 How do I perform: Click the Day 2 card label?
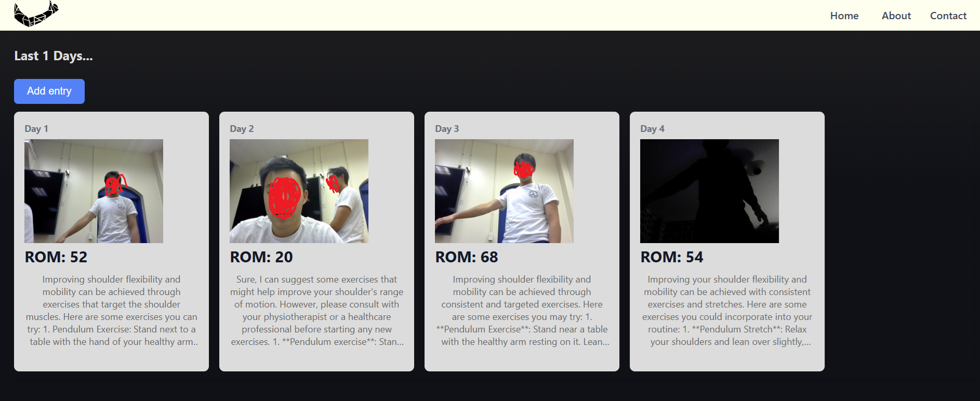pyautogui.click(x=242, y=129)
